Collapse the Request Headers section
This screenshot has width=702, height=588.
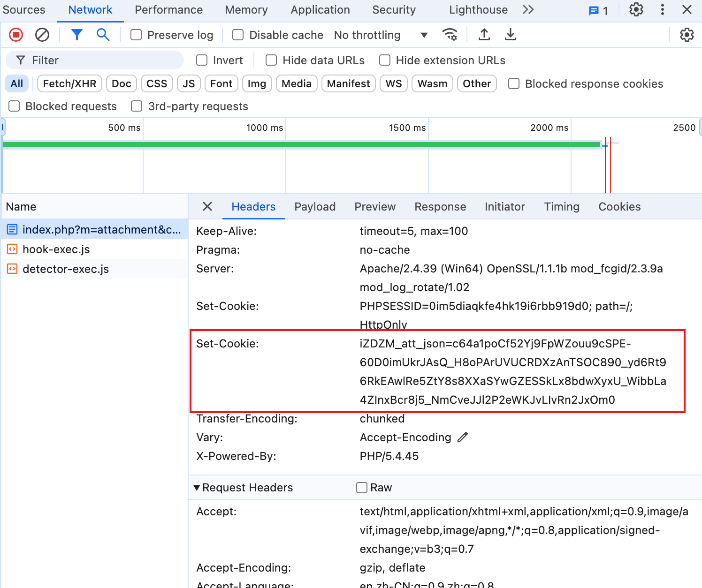[x=197, y=488]
